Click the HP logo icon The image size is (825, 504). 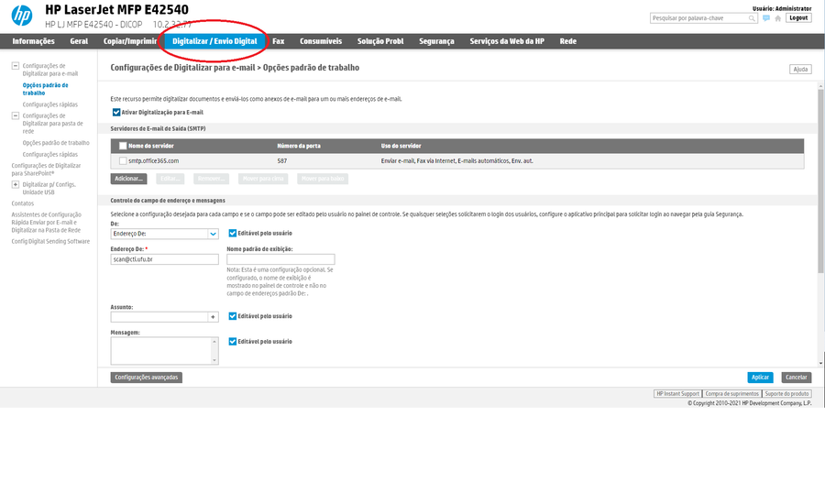click(x=23, y=16)
